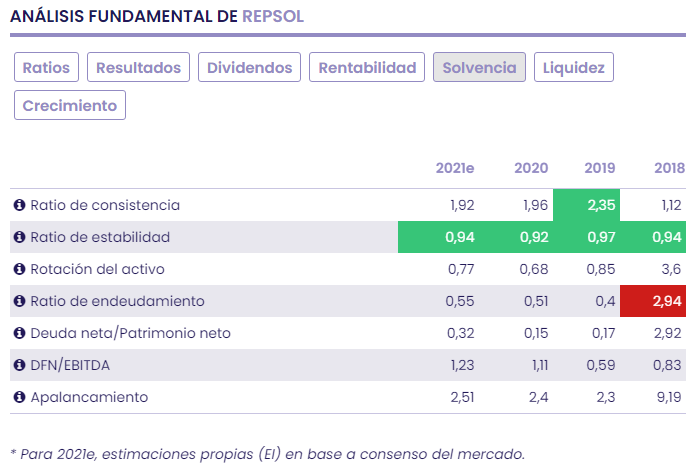Click info icon beside Deuda neta/Patrimonio neto
The height and width of the screenshot is (463, 693).
coord(19,333)
